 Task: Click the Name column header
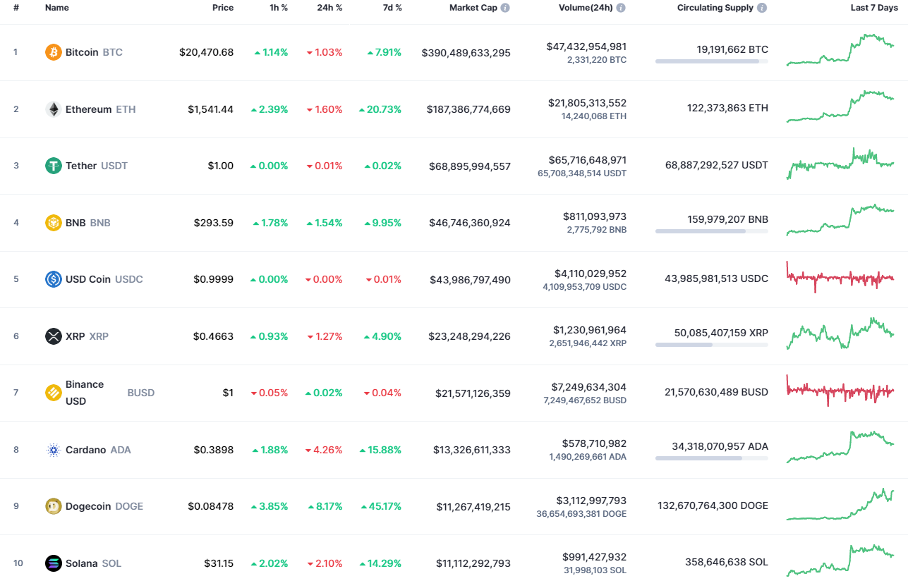tap(56, 8)
